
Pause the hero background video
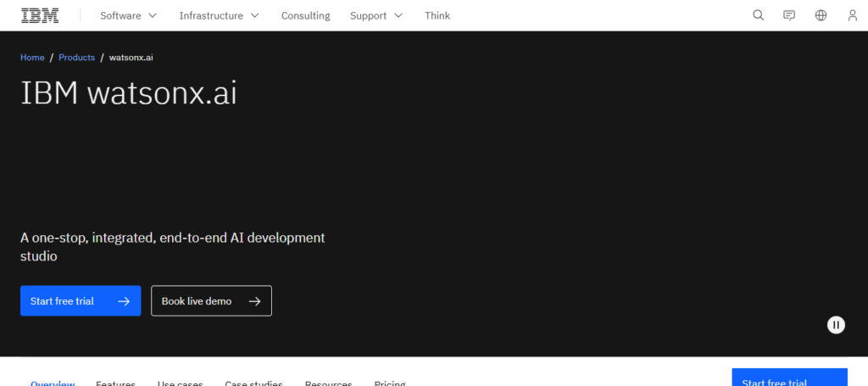click(836, 325)
